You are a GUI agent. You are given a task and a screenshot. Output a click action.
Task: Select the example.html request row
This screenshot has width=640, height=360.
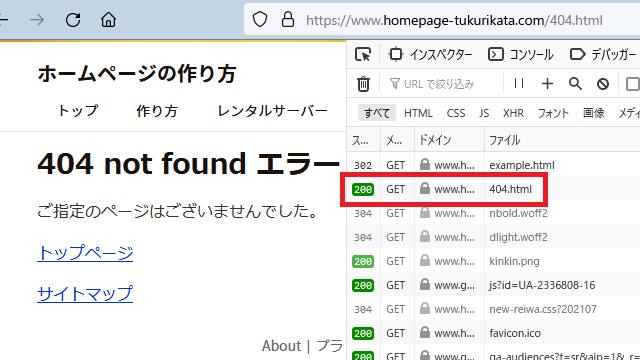(x=493, y=165)
